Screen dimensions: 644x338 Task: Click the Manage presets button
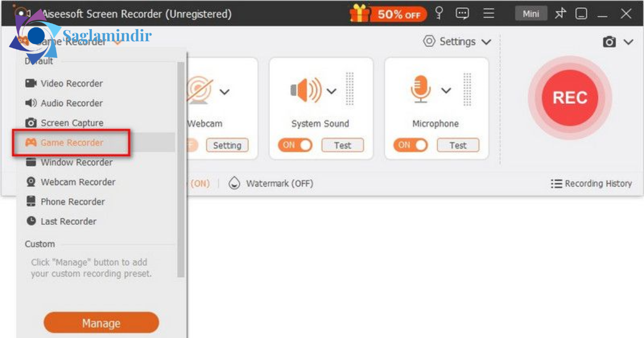click(101, 324)
